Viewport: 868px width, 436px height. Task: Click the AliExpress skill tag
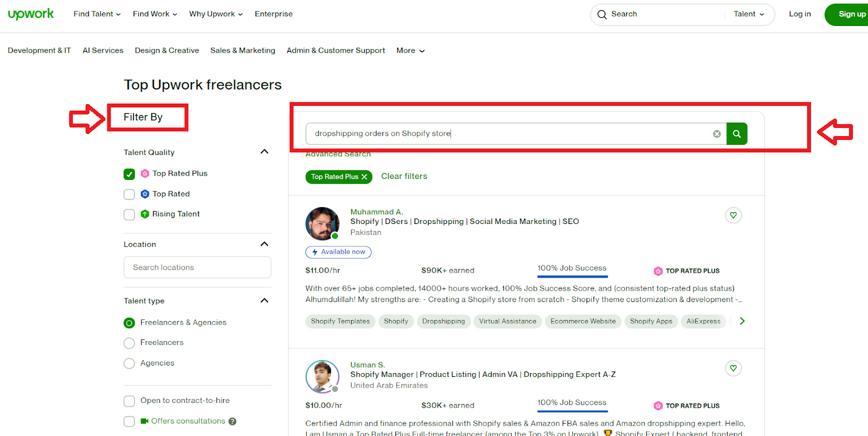(703, 322)
